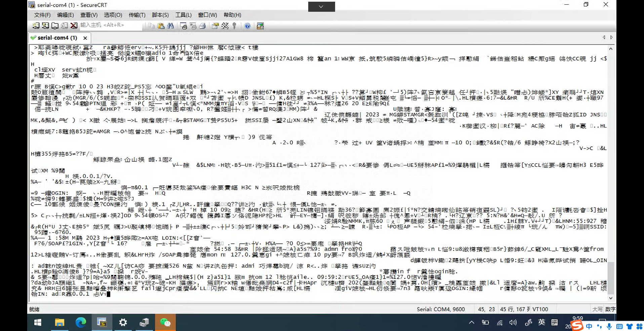
Task: Click status bar text Serial: COM4, 9600
Action: click(441, 309)
